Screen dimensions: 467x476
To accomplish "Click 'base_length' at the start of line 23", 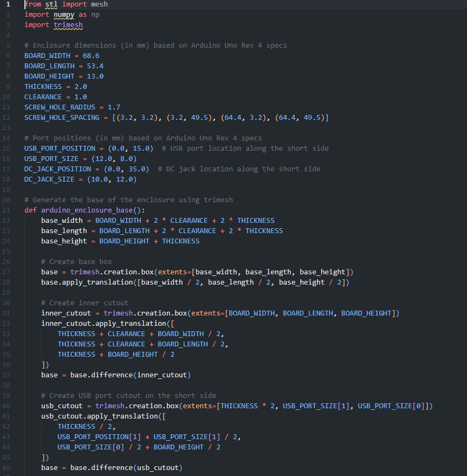I will click(64, 231).
